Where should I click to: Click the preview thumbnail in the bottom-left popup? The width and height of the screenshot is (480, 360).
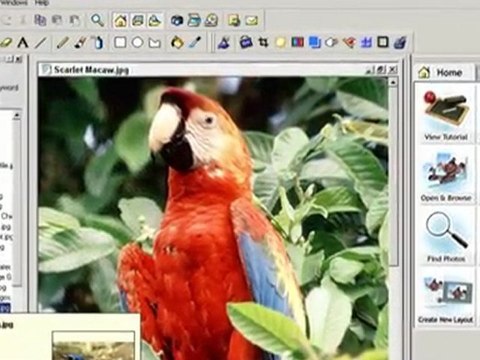[94, 346]
